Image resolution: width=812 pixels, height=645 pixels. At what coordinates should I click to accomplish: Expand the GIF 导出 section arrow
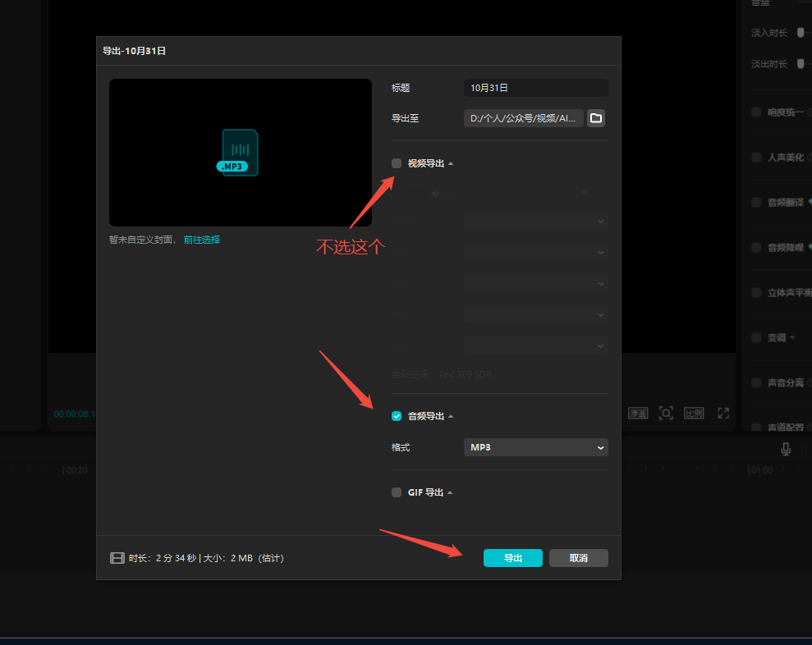click(450, 493)
